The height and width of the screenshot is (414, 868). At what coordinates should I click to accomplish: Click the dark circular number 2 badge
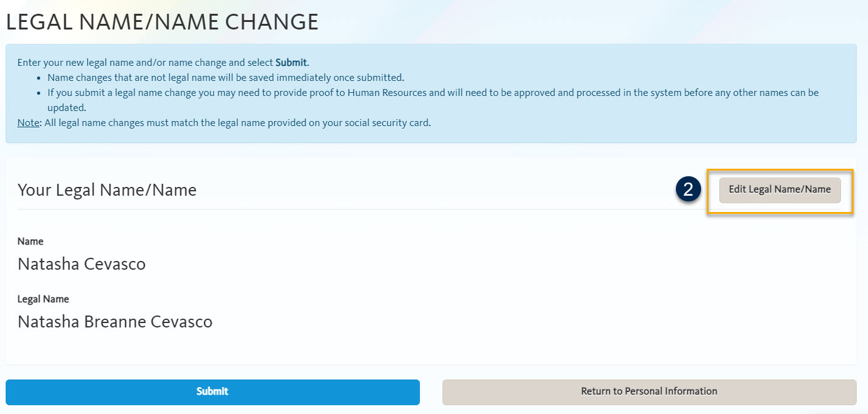pyautogui.click(x=688, y=190)
